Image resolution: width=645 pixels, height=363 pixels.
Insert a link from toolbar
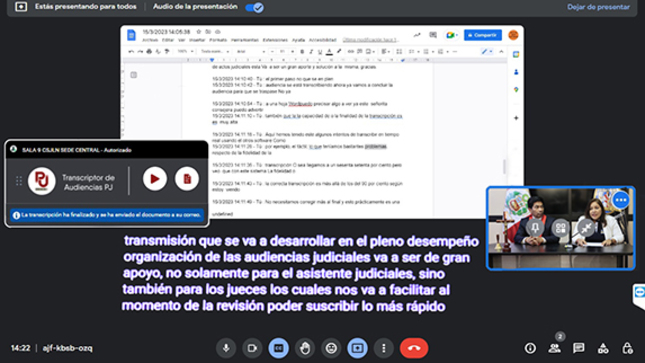[350, 51]
